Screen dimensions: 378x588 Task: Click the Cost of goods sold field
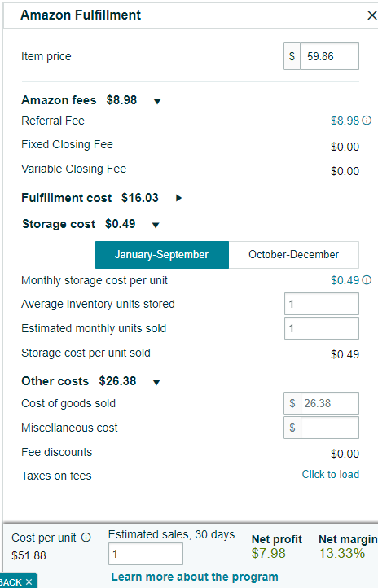329,403
